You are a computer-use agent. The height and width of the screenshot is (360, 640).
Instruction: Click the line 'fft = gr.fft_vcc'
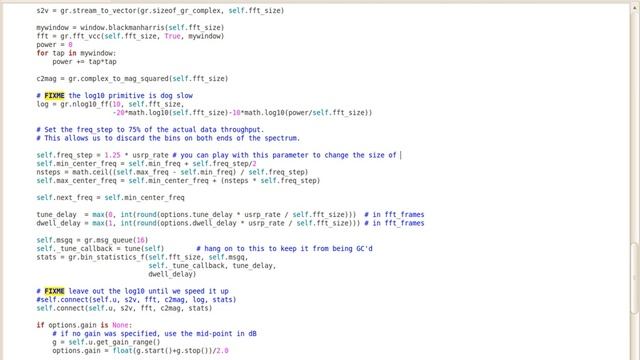(x=130, y=36)
